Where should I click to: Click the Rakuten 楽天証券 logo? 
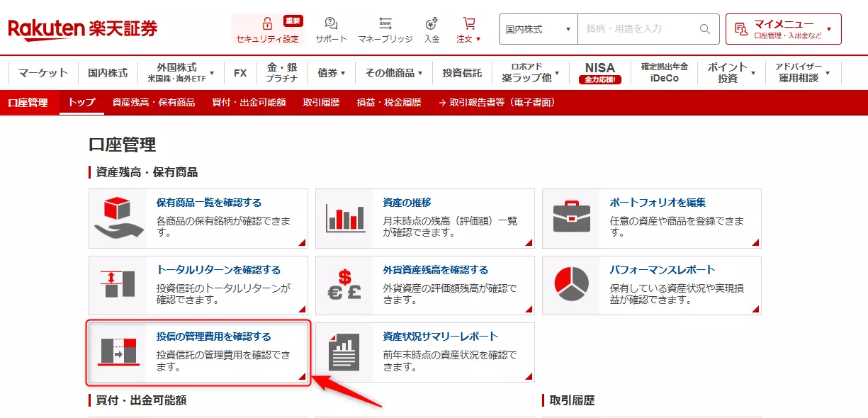click(x=83, y=28)
